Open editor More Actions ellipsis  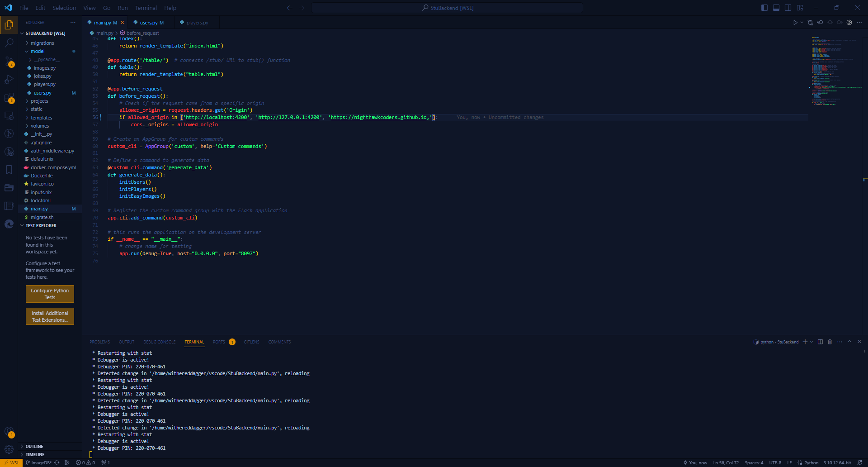[x=859, y=23]
